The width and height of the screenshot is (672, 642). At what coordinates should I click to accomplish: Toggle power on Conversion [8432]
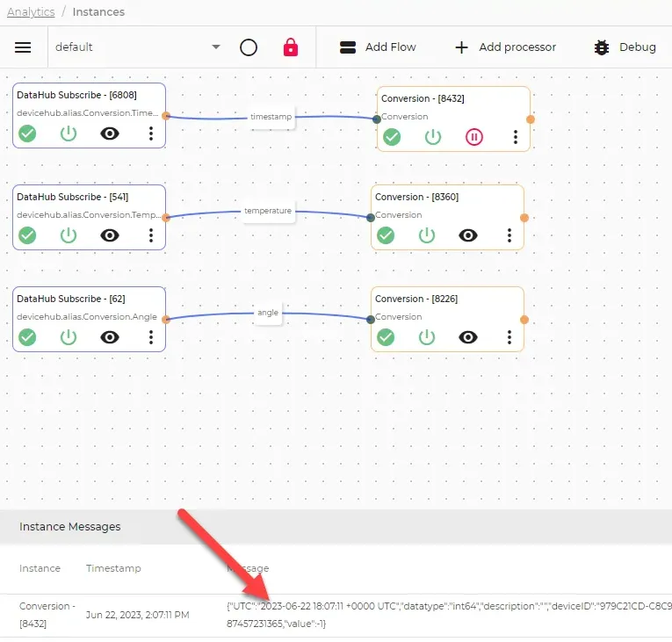433,137
